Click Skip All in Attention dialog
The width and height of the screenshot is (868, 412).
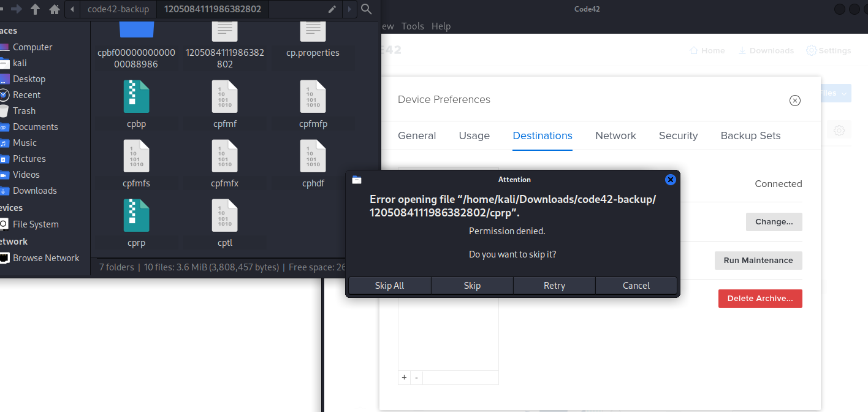(x=390, y=286)
